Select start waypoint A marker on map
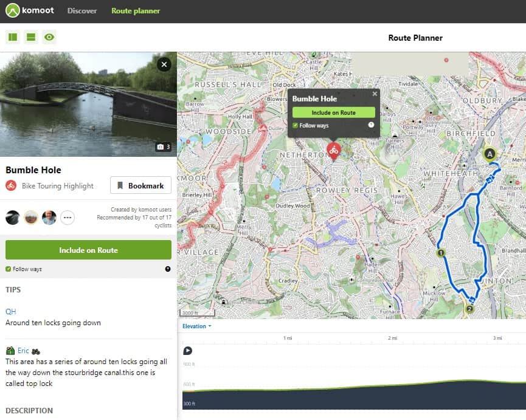The height and width of the screenshot is (420, 526). click(490, 154)
